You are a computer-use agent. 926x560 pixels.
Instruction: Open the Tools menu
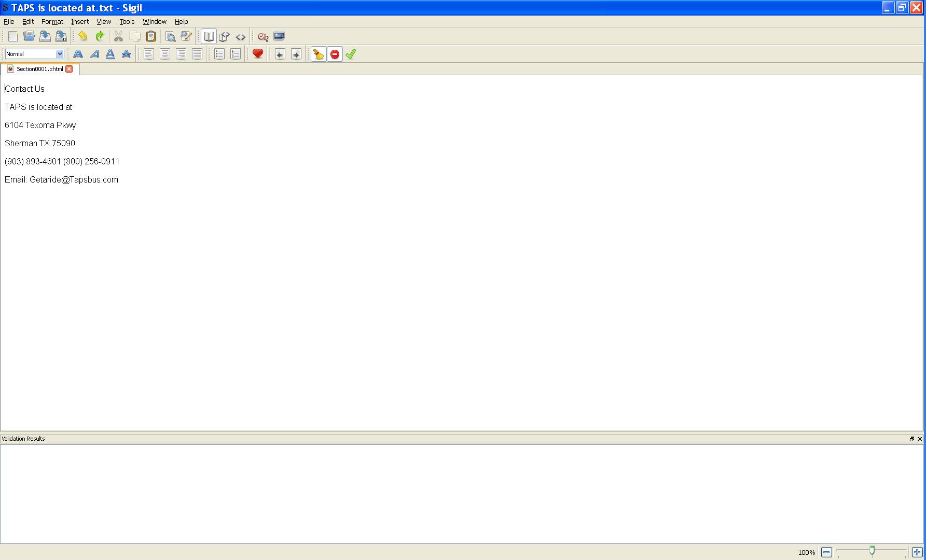127,22
